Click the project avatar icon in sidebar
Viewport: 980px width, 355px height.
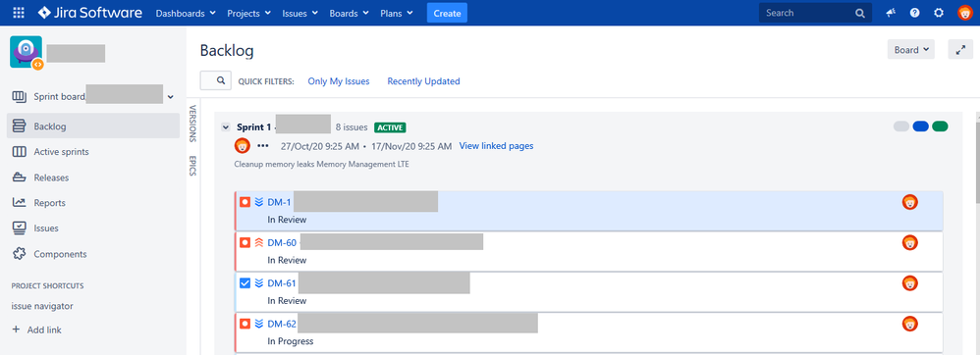point(27,52)
